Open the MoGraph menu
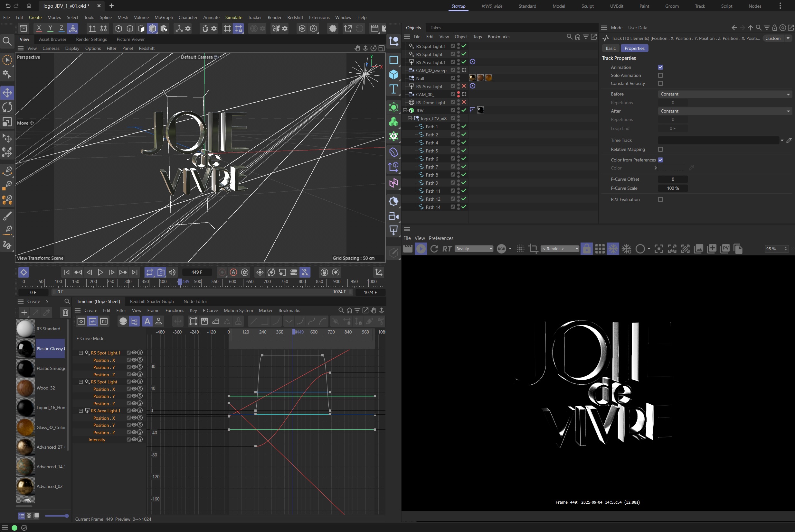This screenshot has width=795, height=532. (163, 17)
